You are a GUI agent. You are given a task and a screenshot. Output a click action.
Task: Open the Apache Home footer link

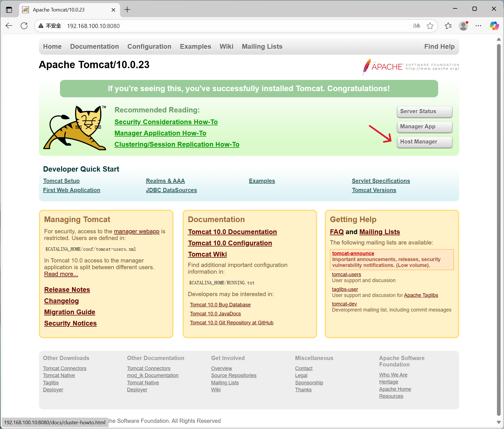point(395,389)
